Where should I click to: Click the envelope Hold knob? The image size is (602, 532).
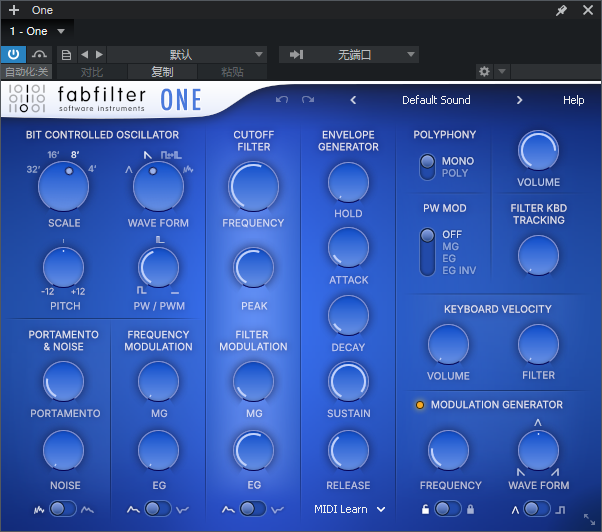[348, 182]
